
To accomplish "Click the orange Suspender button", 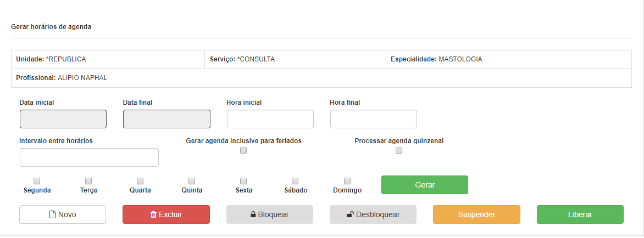I will [476, 214].
